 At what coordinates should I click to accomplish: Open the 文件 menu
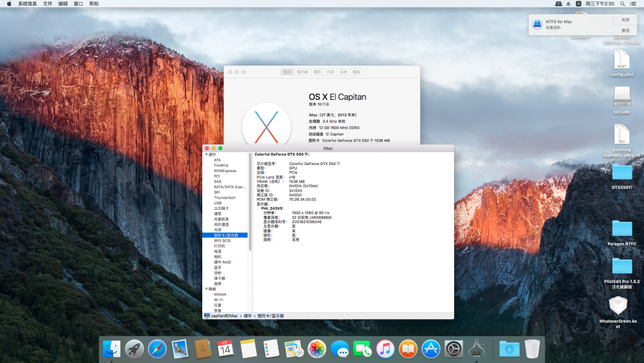(48, 4)
